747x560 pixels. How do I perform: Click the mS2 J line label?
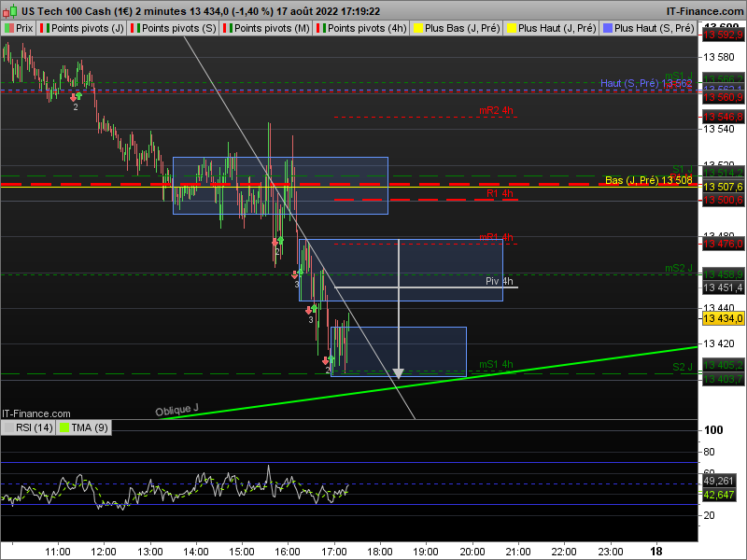[x=679, y=268]
